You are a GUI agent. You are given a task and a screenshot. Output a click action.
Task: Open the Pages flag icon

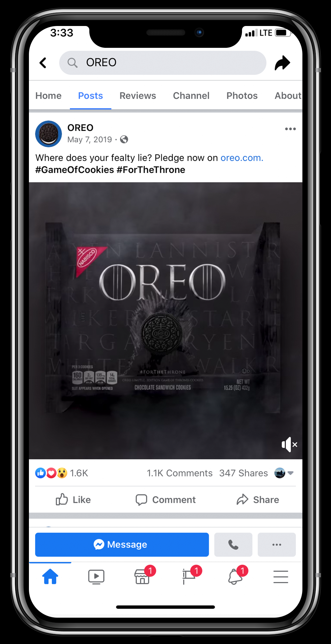pos(189,577)
